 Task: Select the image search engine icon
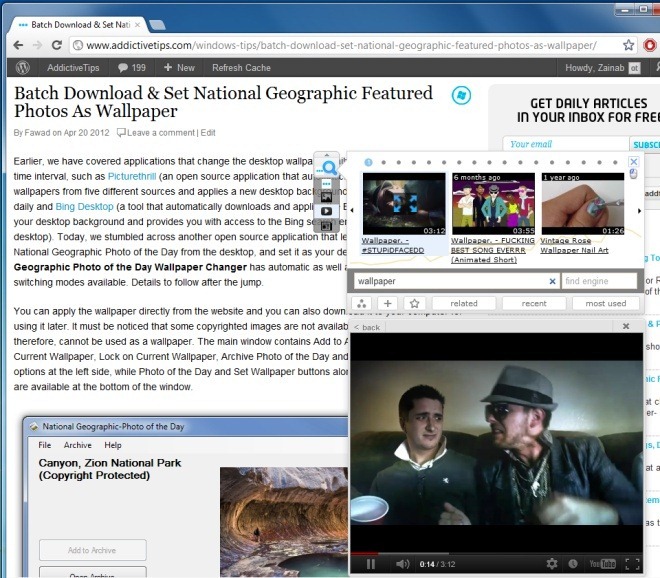[x=327, y=197]
